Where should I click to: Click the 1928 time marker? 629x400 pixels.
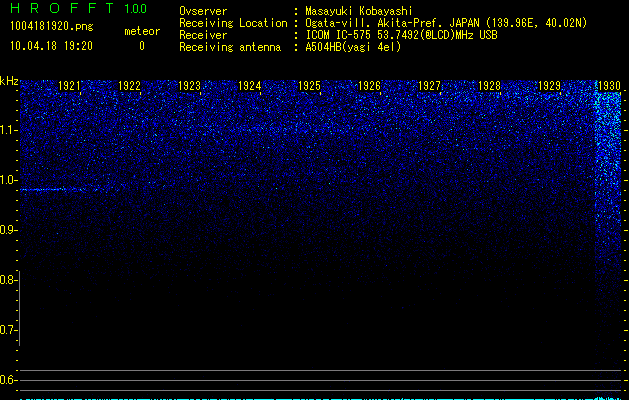click(x=489, y=85)
